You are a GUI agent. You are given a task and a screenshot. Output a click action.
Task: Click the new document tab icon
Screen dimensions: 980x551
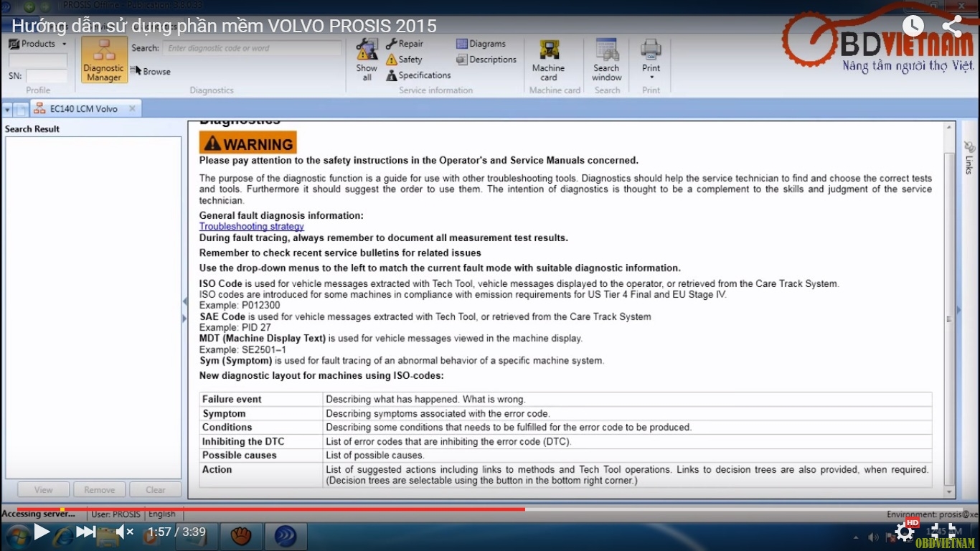point(22,109)
